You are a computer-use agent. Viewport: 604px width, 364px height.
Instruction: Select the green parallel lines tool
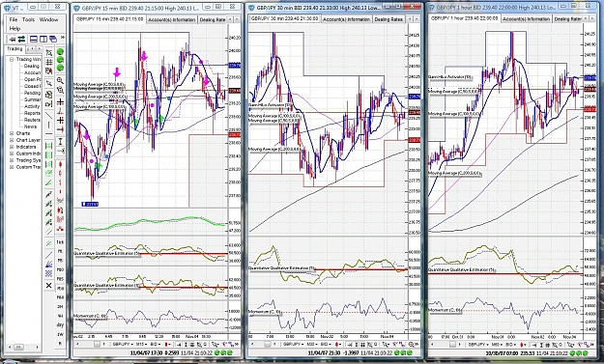49,243
